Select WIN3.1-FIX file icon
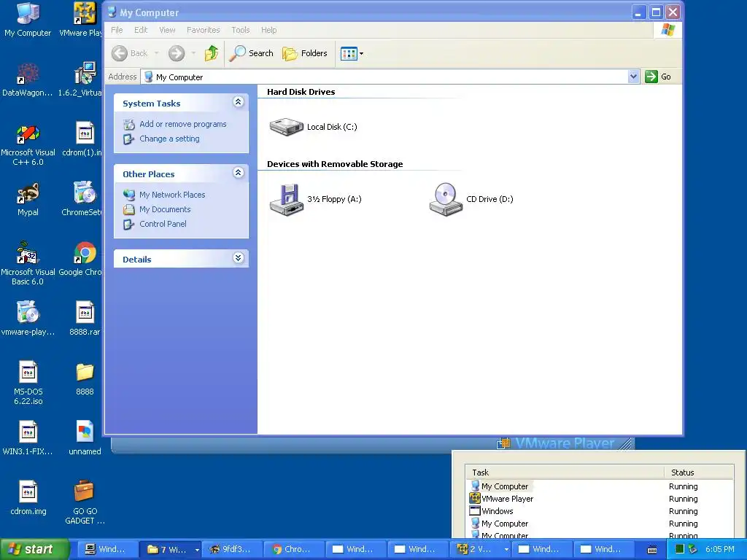 [28, 438]
